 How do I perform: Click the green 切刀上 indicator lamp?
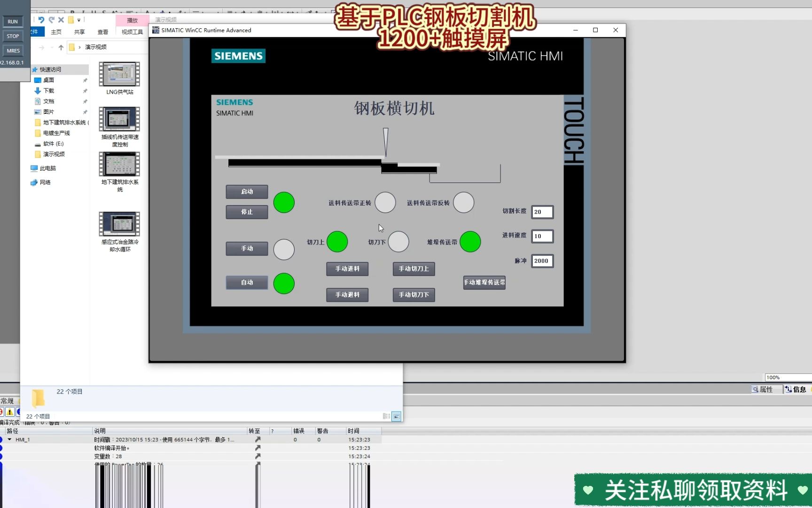(x=337, y=242)
